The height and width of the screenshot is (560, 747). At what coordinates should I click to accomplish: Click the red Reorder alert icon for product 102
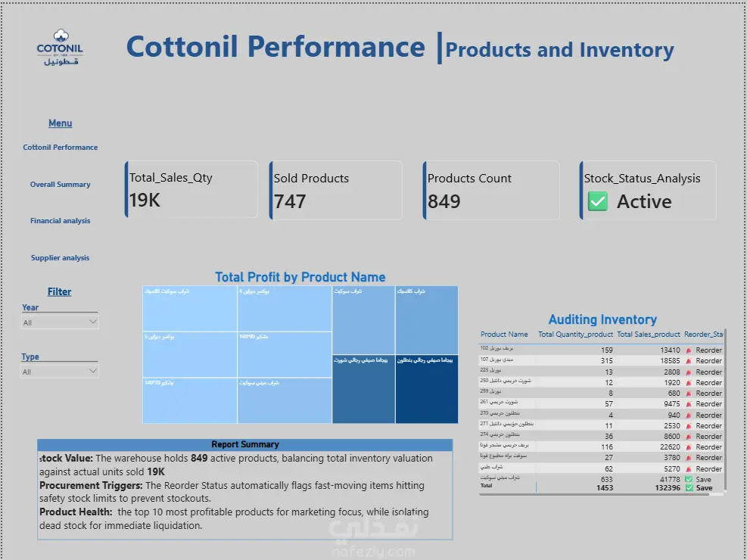689,350
